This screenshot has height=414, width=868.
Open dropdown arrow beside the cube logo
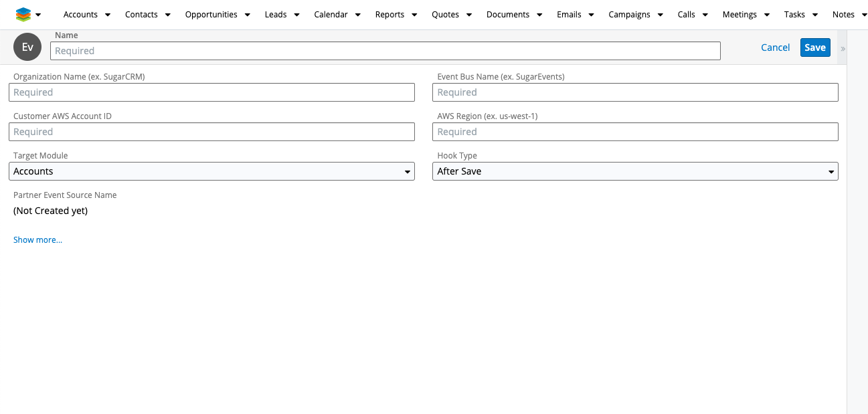tap(38, 15)
